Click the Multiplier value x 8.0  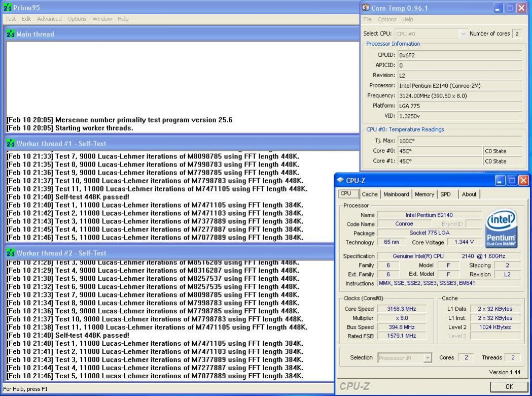tap(402, 318)
